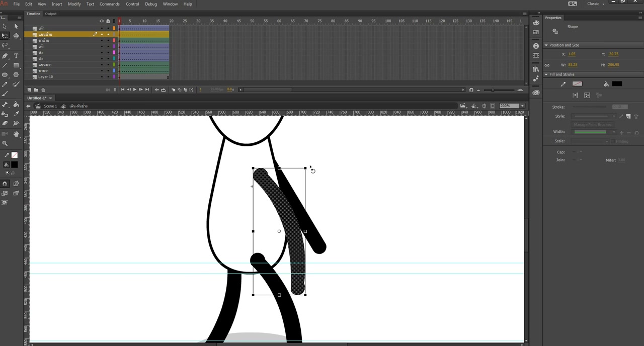The height and width of the screenshot is (346, 644).
Task: Click the W value 85.25 field
Action: tap(573, 65)
